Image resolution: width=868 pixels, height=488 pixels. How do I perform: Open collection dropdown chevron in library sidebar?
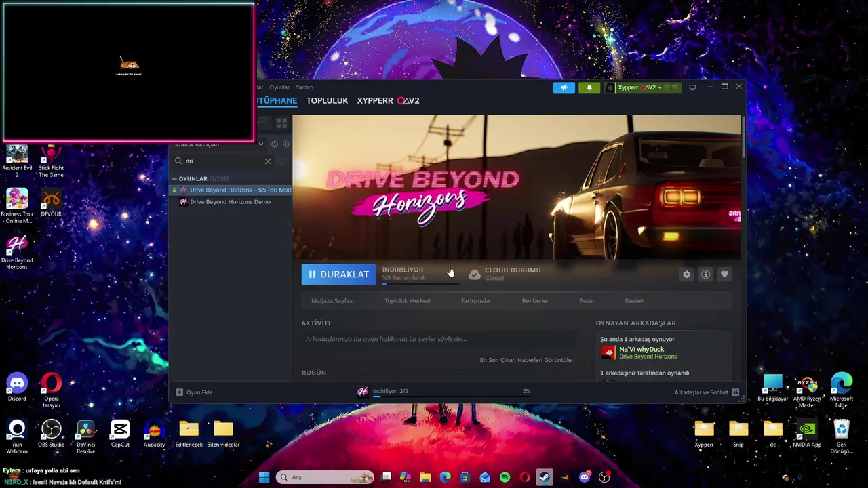click(260, 144)
